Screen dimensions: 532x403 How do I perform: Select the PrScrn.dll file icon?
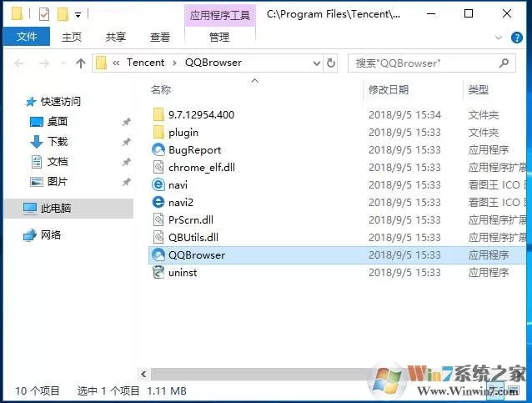click(x=158, y=220)
